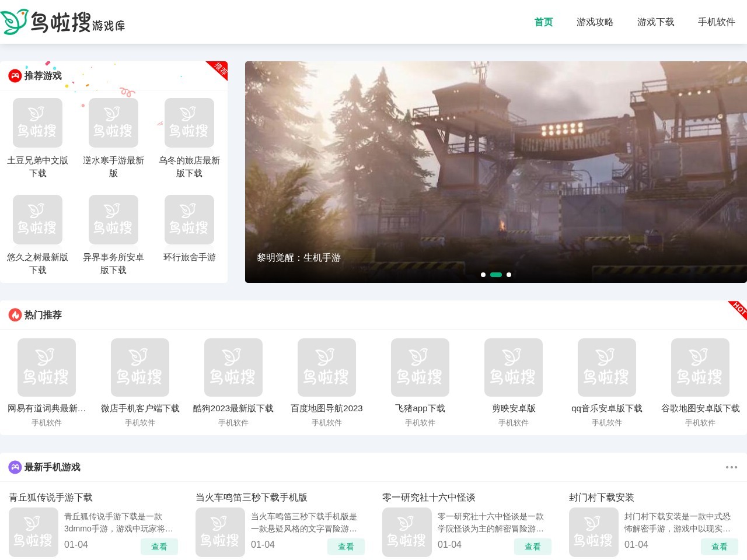Expand more options in 最新手机游戏 section
747x560 pixels.
731,467
